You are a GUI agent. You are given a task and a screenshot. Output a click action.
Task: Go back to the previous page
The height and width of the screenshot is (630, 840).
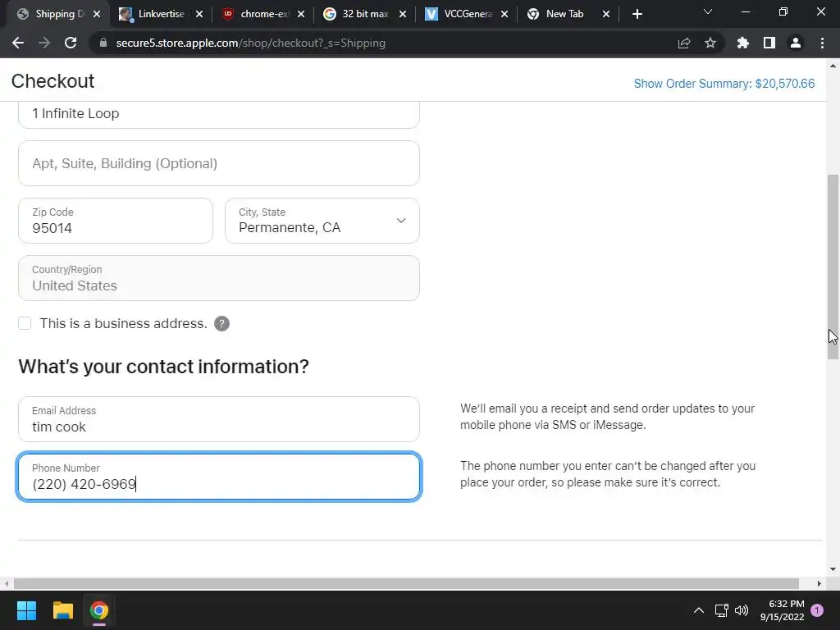click(x=18, y=43)
